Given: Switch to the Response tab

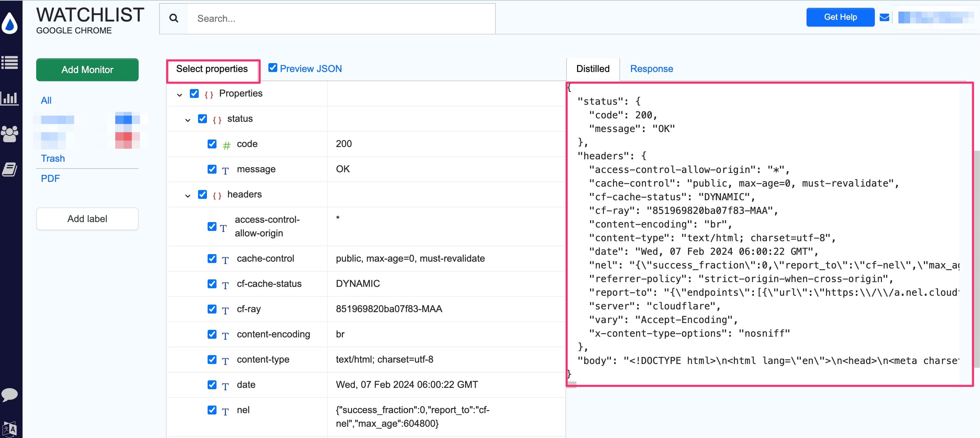Looking at the screenshot, I should (652, 69).
